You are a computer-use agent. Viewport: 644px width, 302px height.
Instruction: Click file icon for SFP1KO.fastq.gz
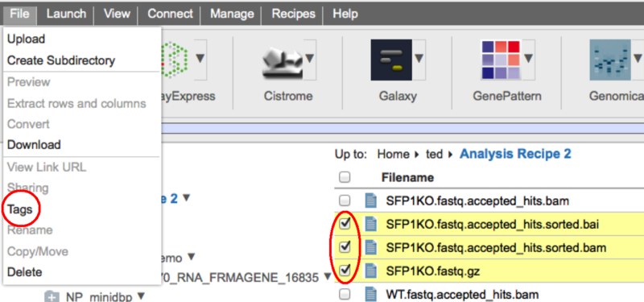pos(371,271)
